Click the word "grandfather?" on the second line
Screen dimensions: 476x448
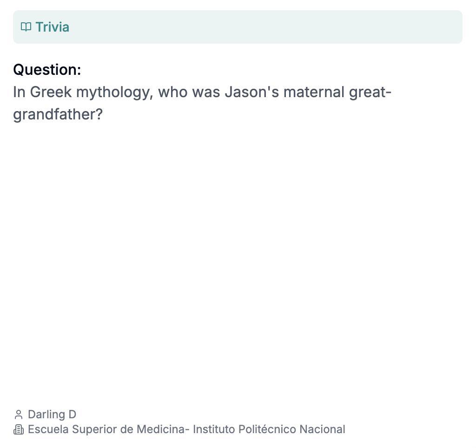(x=58, y=114)
